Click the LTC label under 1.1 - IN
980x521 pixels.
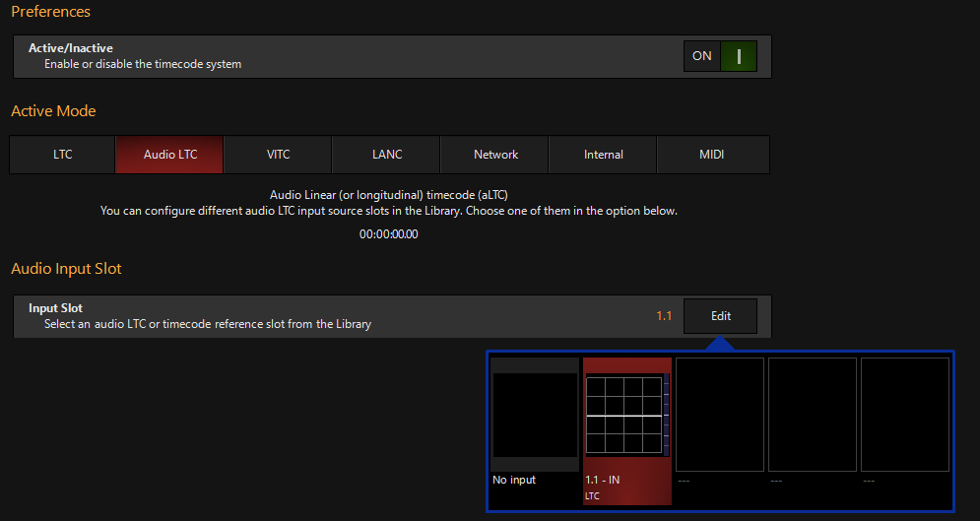(x=592, y=496)
